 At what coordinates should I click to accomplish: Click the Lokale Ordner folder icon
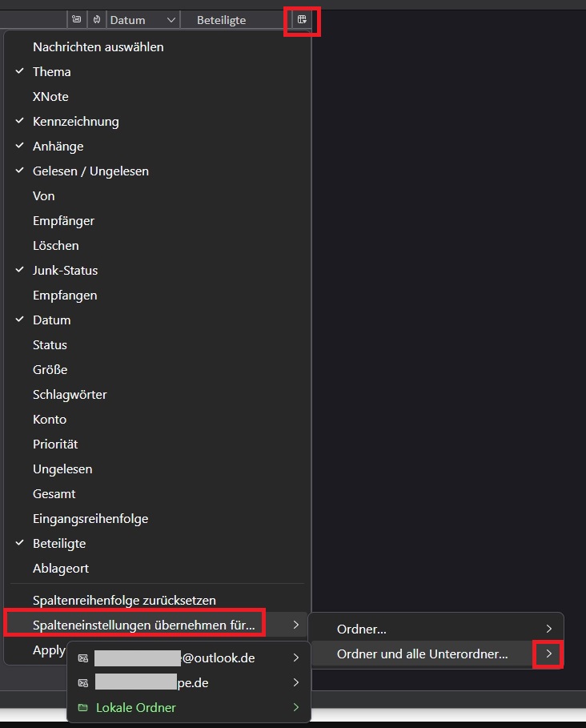82,708
